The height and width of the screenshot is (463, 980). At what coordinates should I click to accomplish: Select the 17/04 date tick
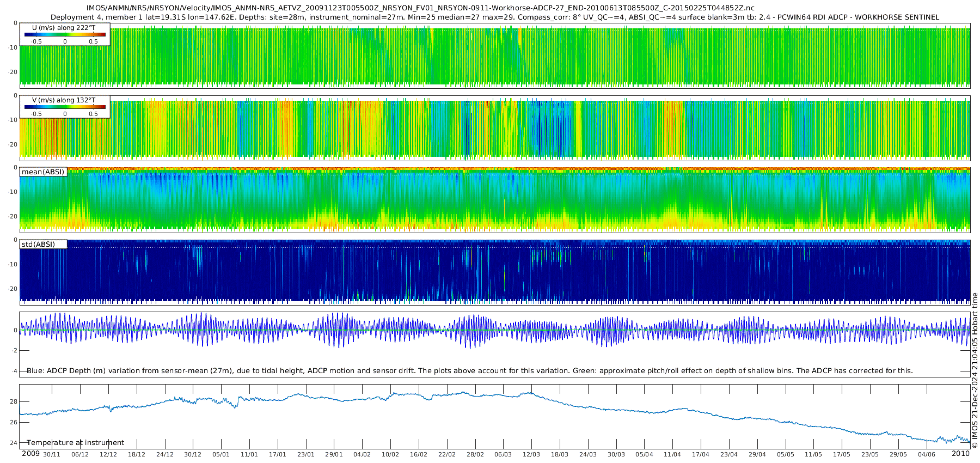701,454
